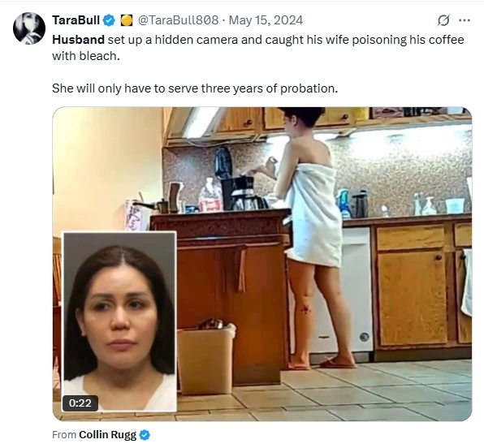484x448 pixels.
Task: Click the trash bin in the video frame
Action: click(206, 358)
